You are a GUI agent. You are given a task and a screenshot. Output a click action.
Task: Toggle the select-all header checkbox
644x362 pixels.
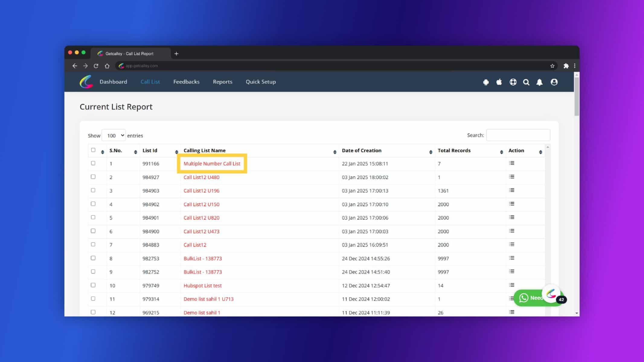93,150
